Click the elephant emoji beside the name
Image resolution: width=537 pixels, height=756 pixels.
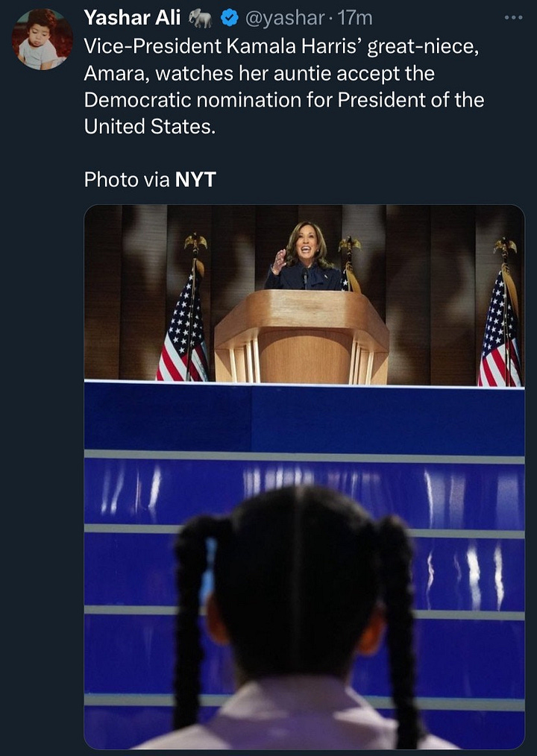pos(200,19)
